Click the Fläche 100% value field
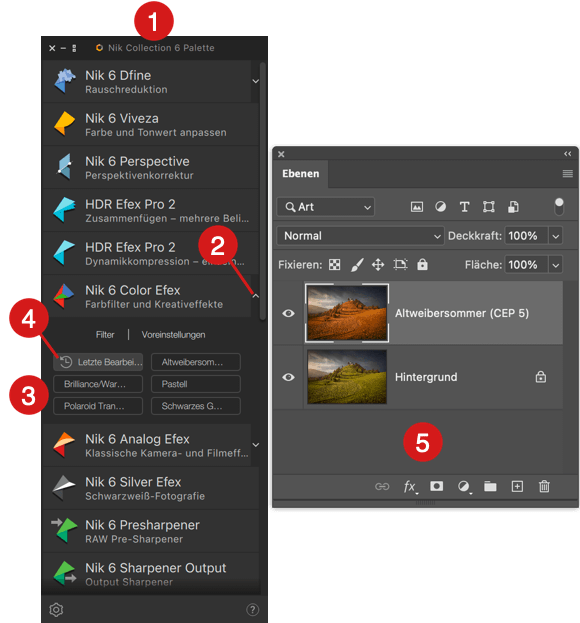 pyautogui.click(x=526, y=265)
